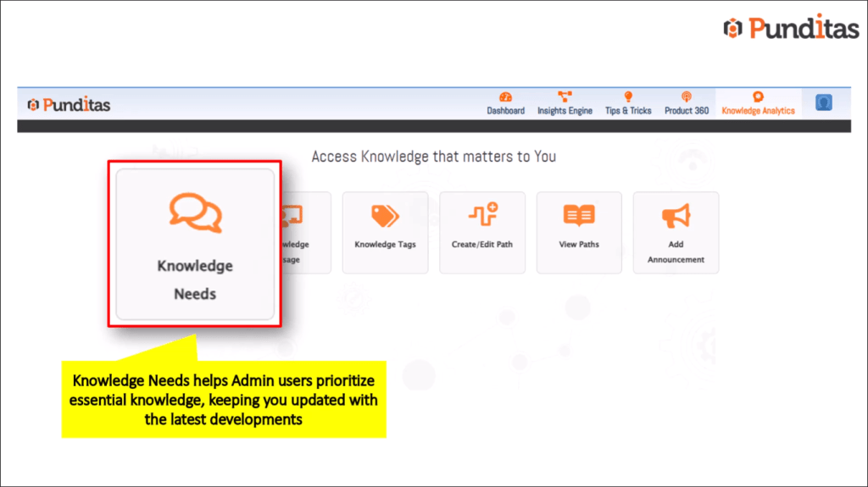The image size is (868, 487).
Task: Open the user profile avatar
Action: coord(823,102)
